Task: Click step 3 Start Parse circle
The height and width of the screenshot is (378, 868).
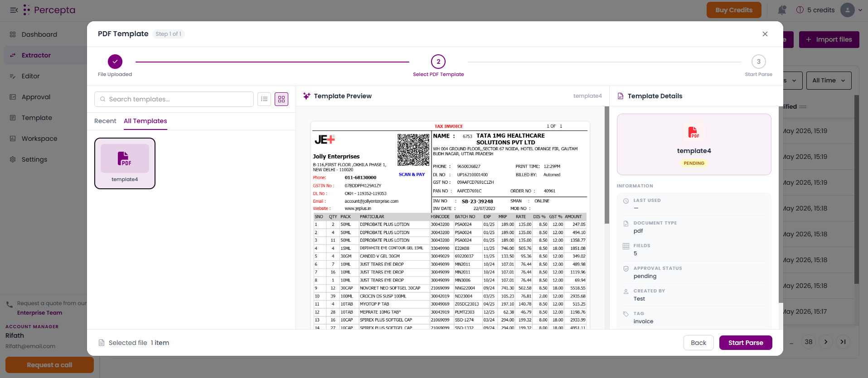Action: tap(759, 62)
